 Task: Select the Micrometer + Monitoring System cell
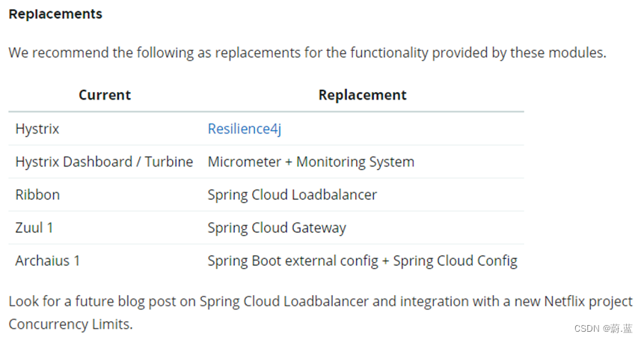coord(310,162)
